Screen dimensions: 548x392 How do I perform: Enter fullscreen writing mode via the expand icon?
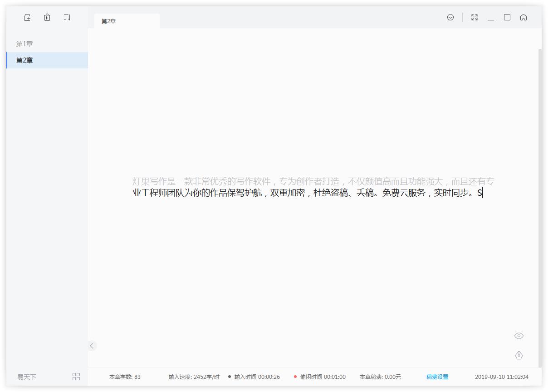click(474, 17)
